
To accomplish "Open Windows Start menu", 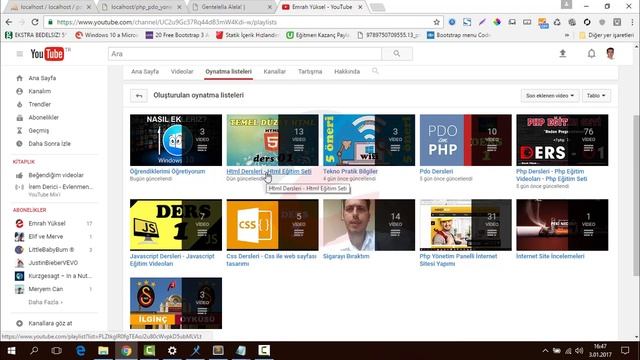I will (11, 351).
